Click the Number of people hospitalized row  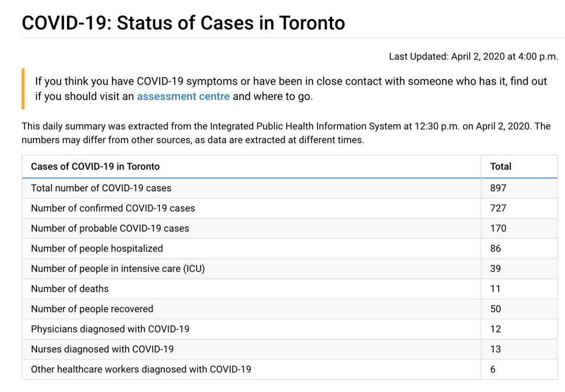pos(289,248)
